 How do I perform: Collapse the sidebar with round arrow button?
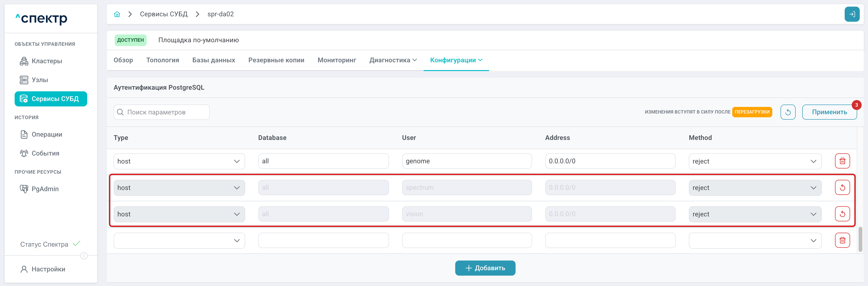(84, 256)
